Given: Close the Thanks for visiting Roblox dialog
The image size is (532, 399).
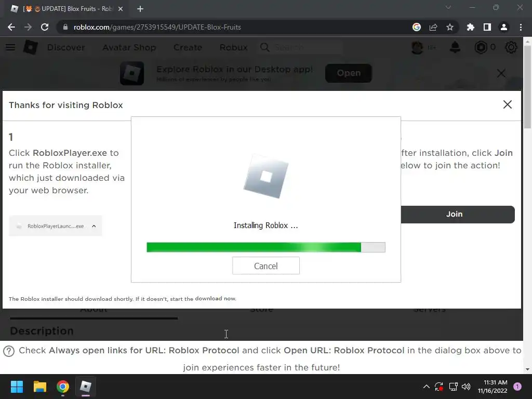Looking at the screenshot, I should (x=507, y=104).
